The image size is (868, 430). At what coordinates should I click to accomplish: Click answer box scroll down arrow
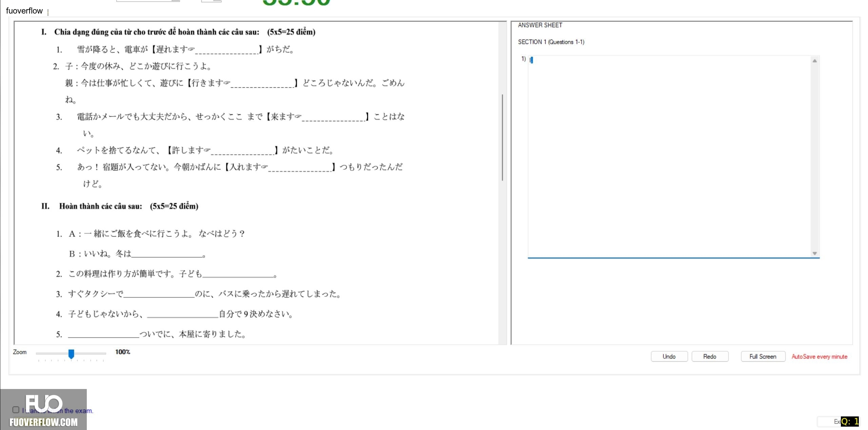(x=815, y=253)
